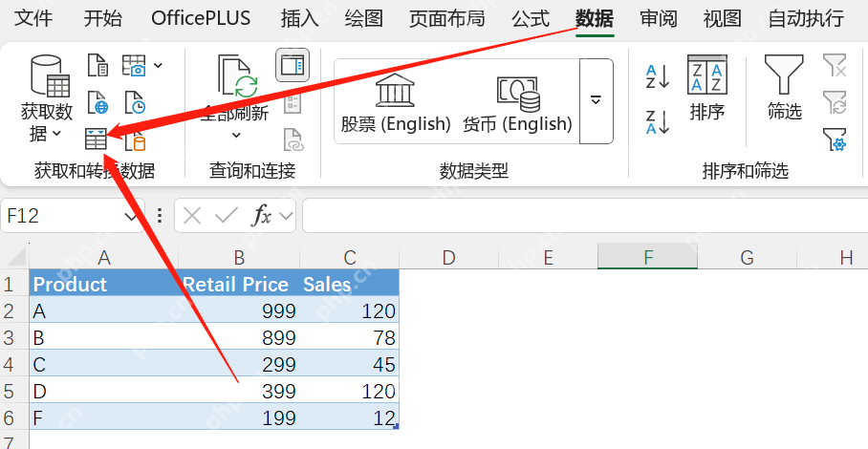
Task: Sort ascending with the A-to-Z icon
Action: [x=659, y=76]
